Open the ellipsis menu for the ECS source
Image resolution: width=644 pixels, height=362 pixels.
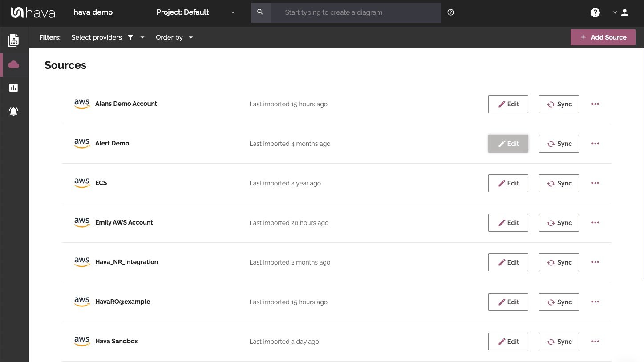595,183
